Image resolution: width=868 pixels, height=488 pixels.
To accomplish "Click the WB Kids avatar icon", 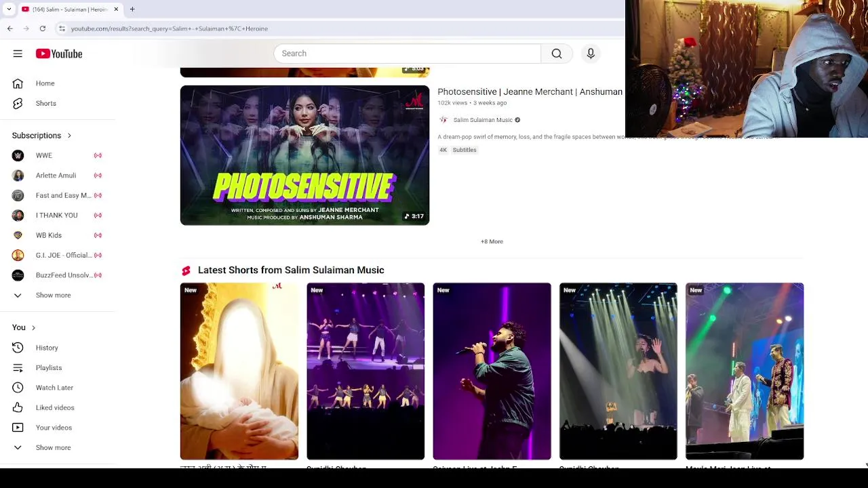I will pyautogui.click(x=18, y=235).
